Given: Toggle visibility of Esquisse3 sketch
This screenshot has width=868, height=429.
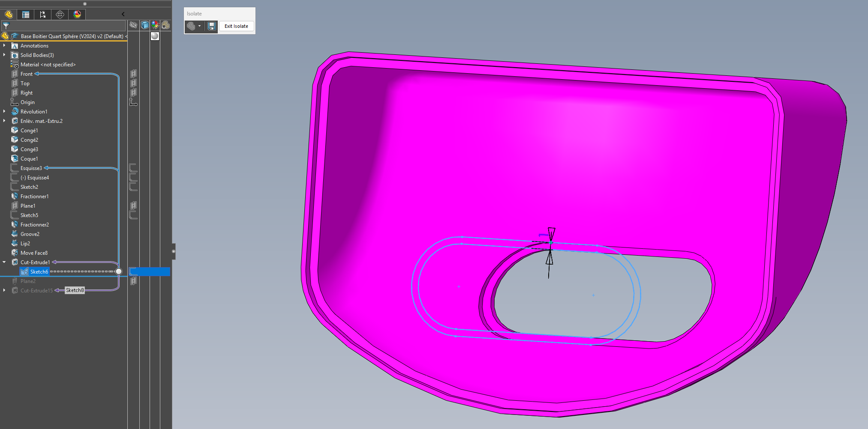Looking at the screenshot, I should pos(133,168).
